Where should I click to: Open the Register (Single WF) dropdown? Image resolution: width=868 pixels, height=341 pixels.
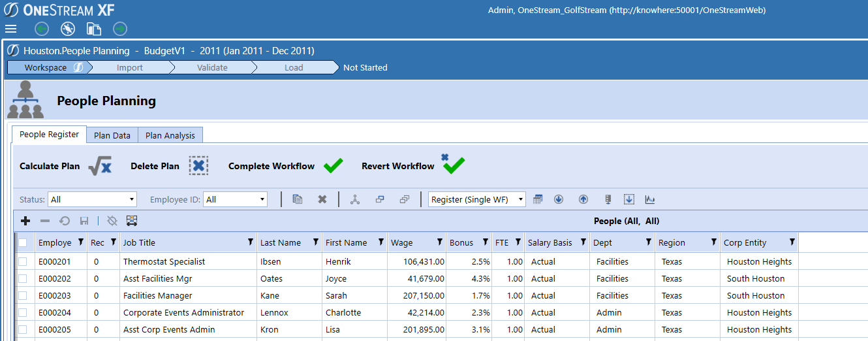tap(477, 199)
